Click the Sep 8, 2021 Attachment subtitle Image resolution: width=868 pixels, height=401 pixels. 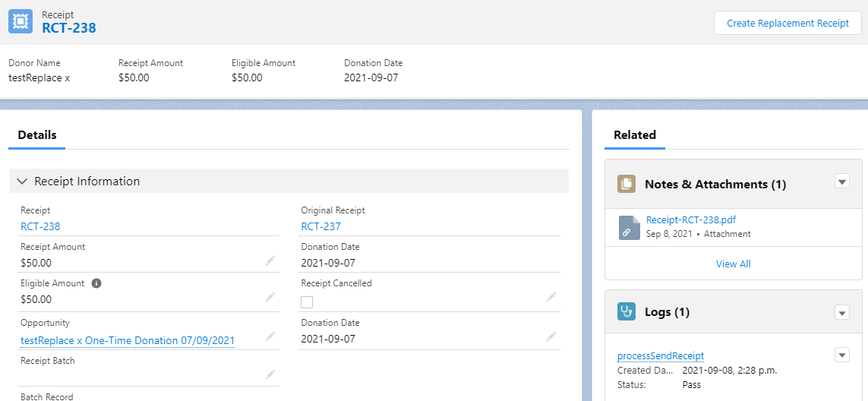(x=699, y=234)
